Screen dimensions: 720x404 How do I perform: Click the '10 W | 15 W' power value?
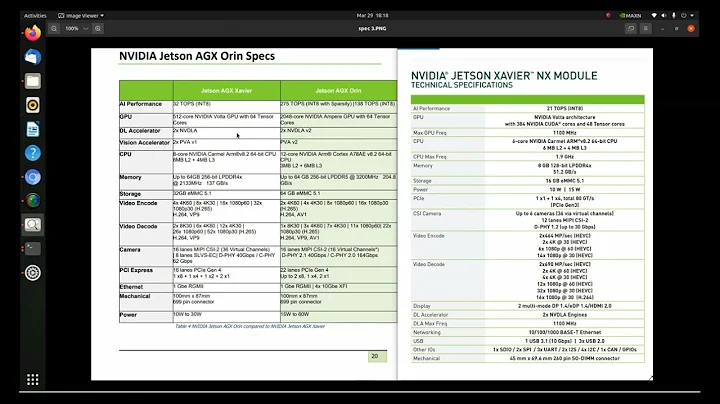[565, 190]
